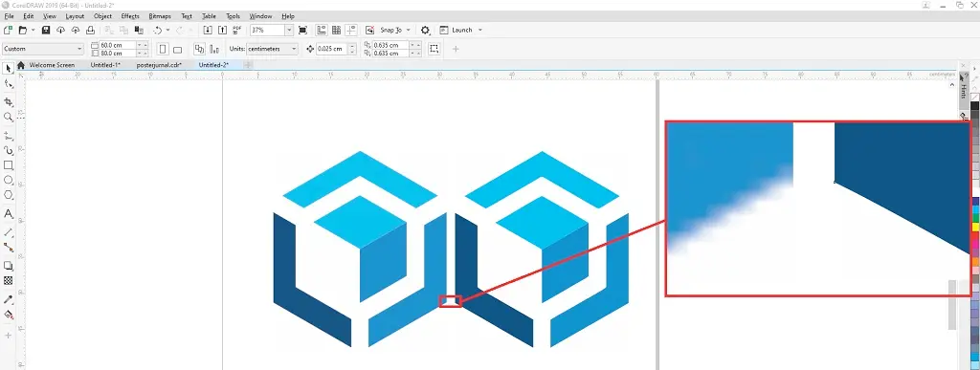The height and width of the screenshot is (370, 980).
Task: Toggle Show Guidelines
Action: pyautogui.click(x=351, y=30)
